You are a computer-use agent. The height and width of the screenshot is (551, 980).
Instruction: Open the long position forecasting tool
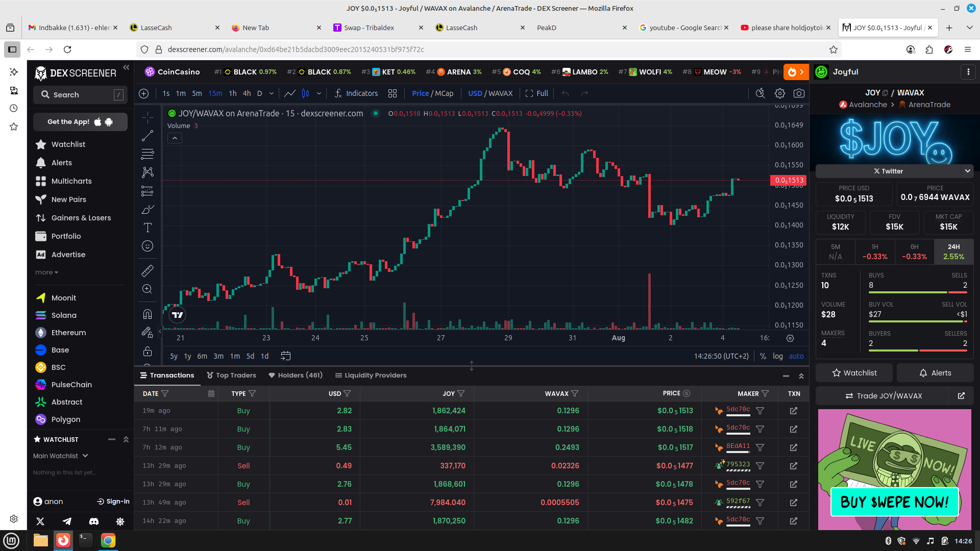tap(148, 191)
